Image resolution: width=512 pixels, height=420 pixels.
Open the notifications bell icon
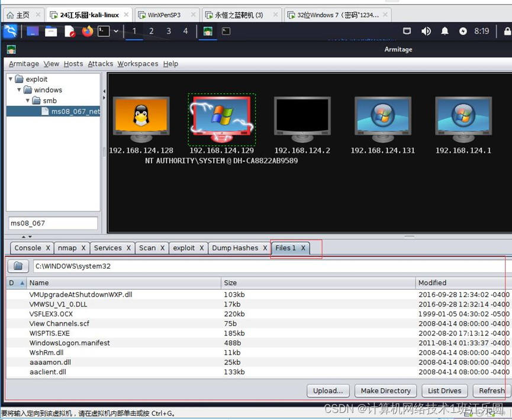click(445, 31)
